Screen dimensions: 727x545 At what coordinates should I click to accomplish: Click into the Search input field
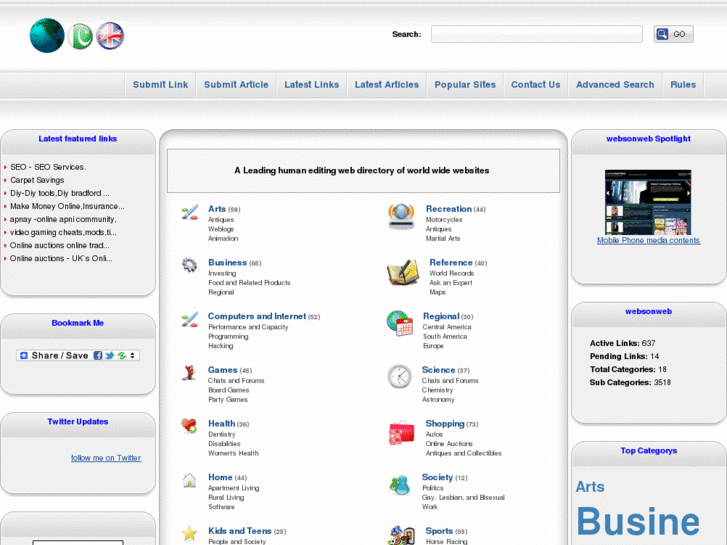click(x=536, y=34)
